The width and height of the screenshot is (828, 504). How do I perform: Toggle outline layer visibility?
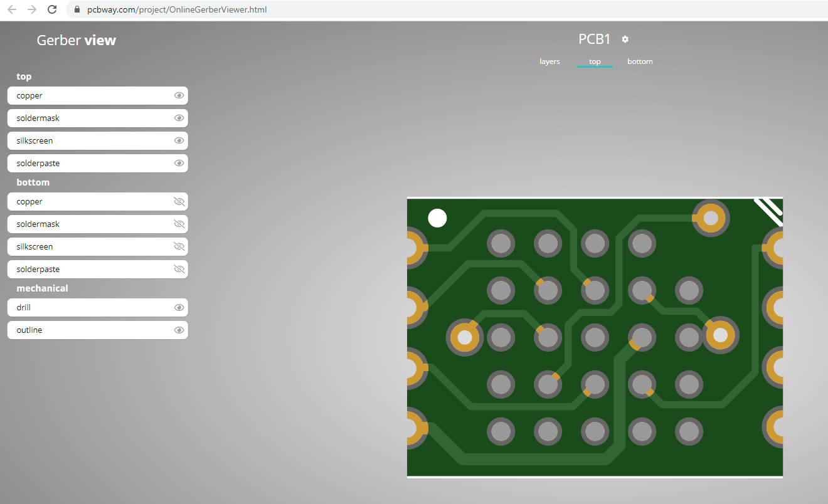point(179,330)
